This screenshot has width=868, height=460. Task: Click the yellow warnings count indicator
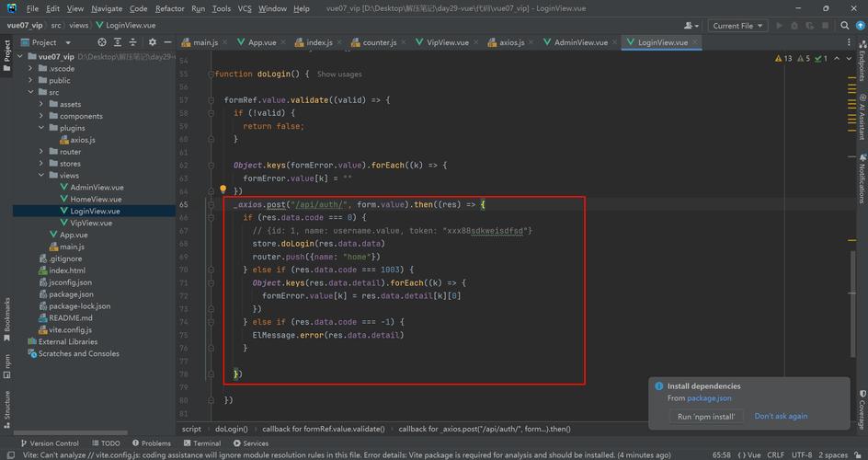pyautogui.click(x=783, y=58)
